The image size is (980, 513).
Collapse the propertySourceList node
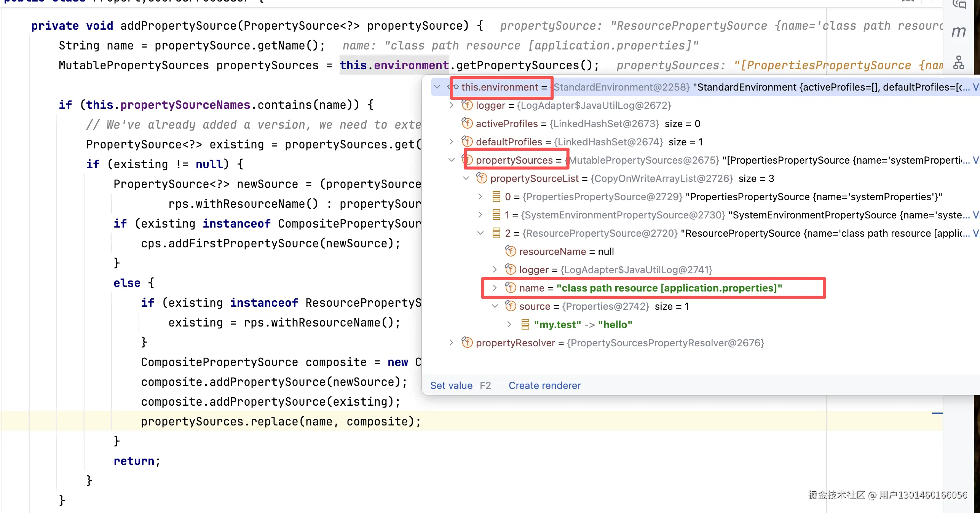(x=466, y=178)
